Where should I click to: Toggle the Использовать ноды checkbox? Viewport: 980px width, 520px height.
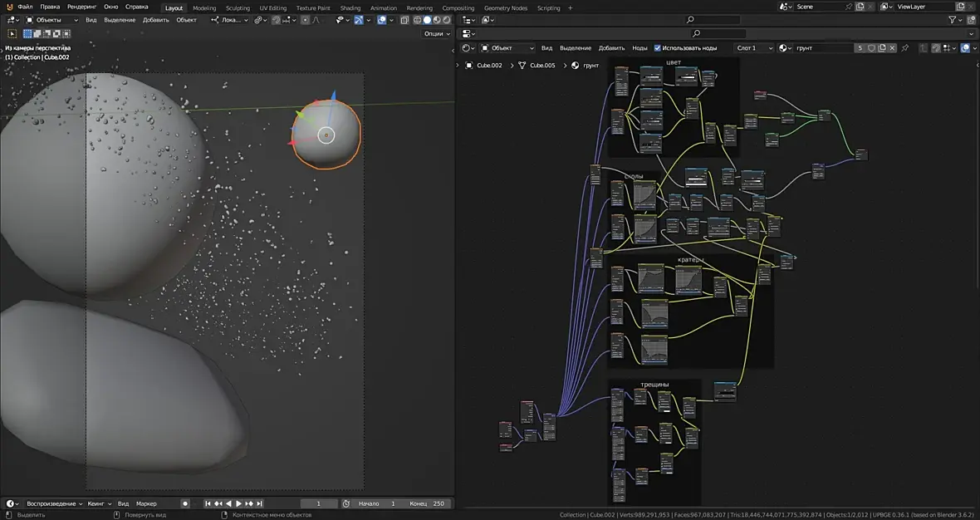click(658, 48)
